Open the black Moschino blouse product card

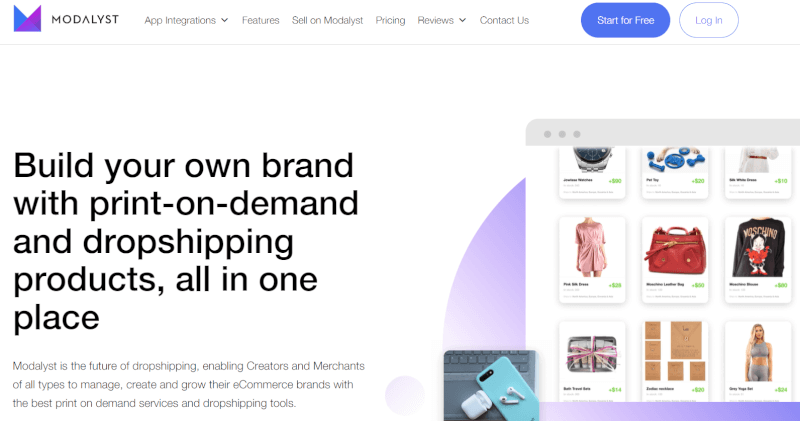[x=758, y=260]
